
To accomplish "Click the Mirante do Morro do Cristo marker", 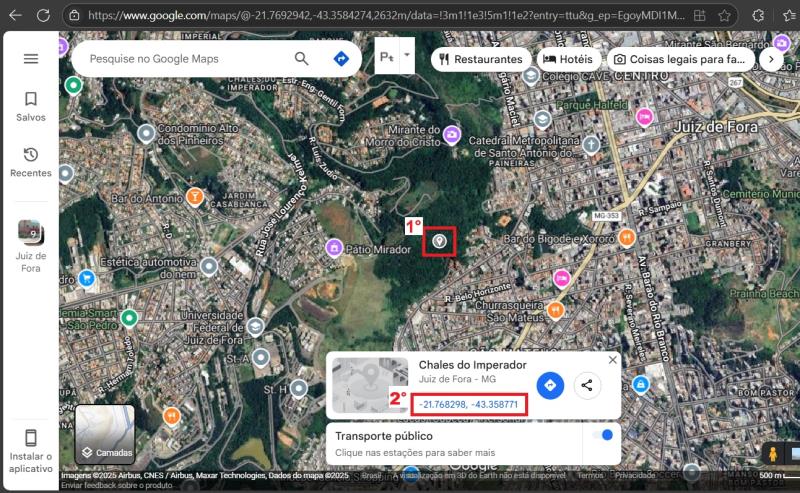I will pos(452,135).
